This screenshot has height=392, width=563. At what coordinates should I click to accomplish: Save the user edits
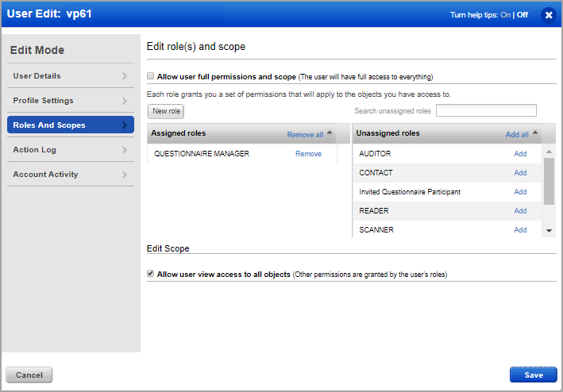point(533,375)
